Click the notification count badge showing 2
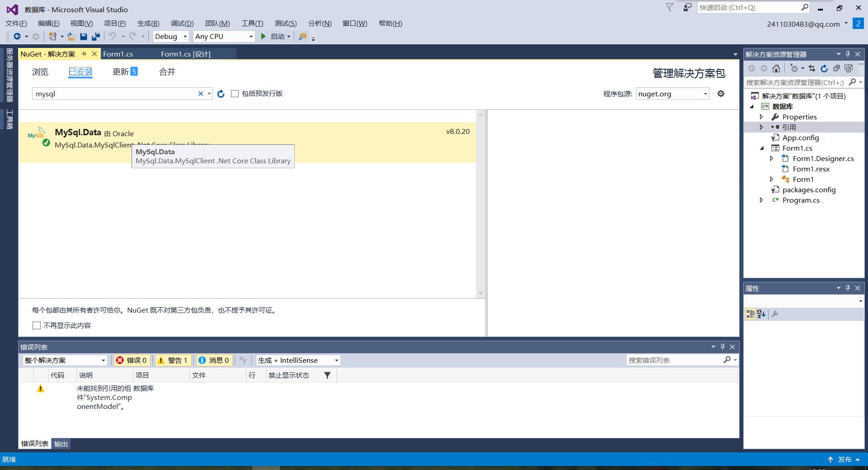868x470 pixels. 858,24
